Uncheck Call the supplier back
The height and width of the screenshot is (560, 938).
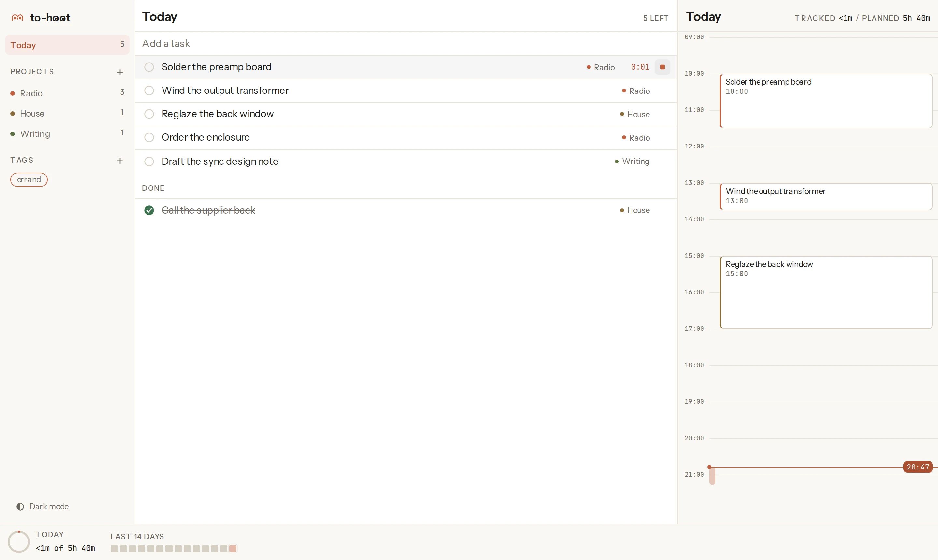coord(149,210)
